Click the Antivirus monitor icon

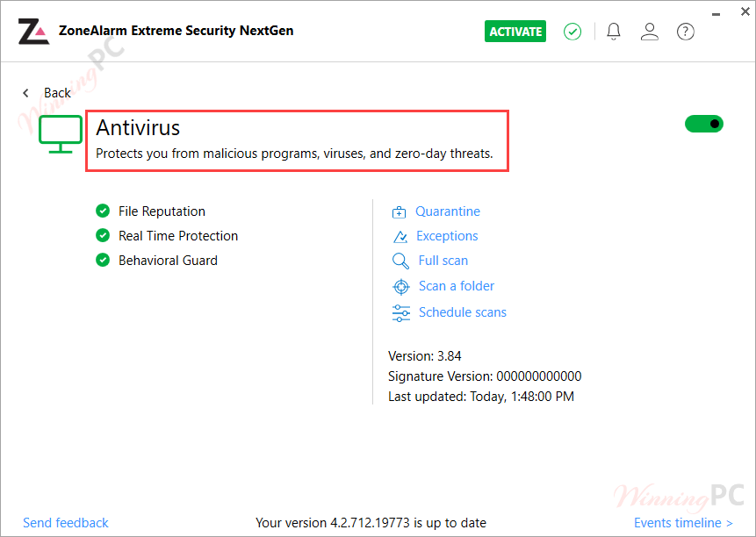point(61,133)
